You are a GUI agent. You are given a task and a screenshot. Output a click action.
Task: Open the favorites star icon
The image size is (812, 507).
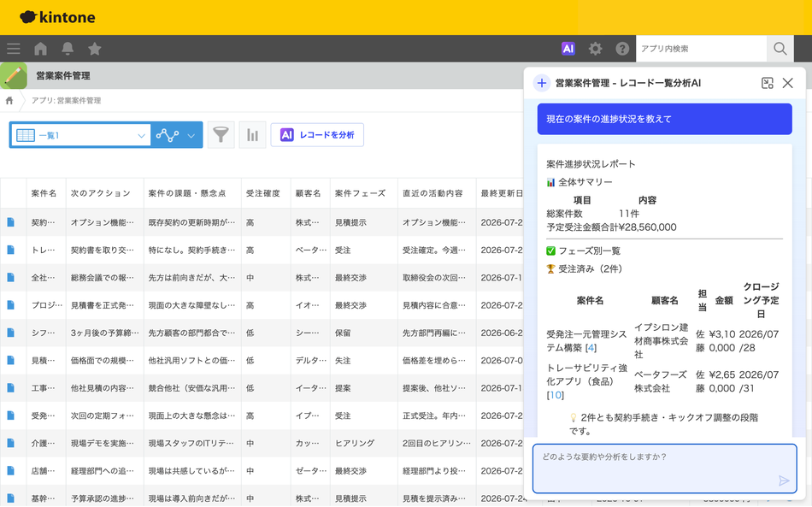(94, 49)
